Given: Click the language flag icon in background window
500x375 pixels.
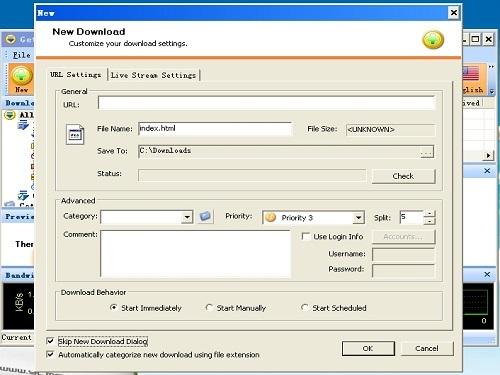Looking at the screenshot, I should coord(470,74).
